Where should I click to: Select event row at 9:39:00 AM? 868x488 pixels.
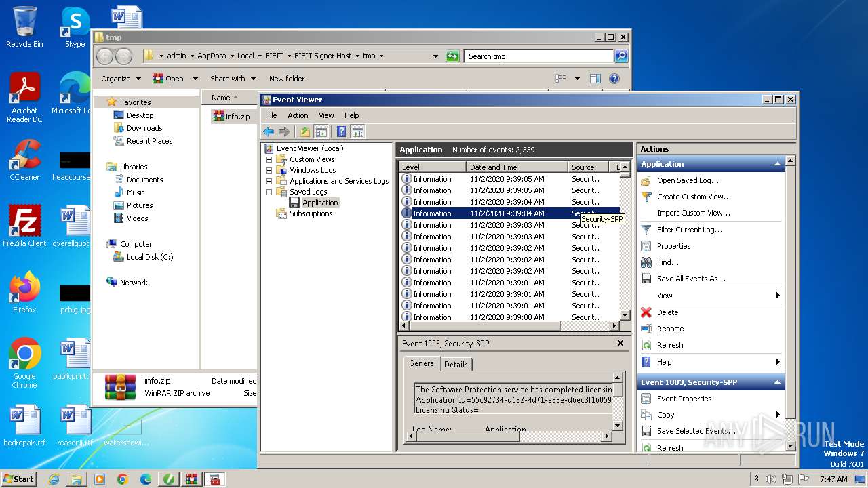[x=509, y=317]
